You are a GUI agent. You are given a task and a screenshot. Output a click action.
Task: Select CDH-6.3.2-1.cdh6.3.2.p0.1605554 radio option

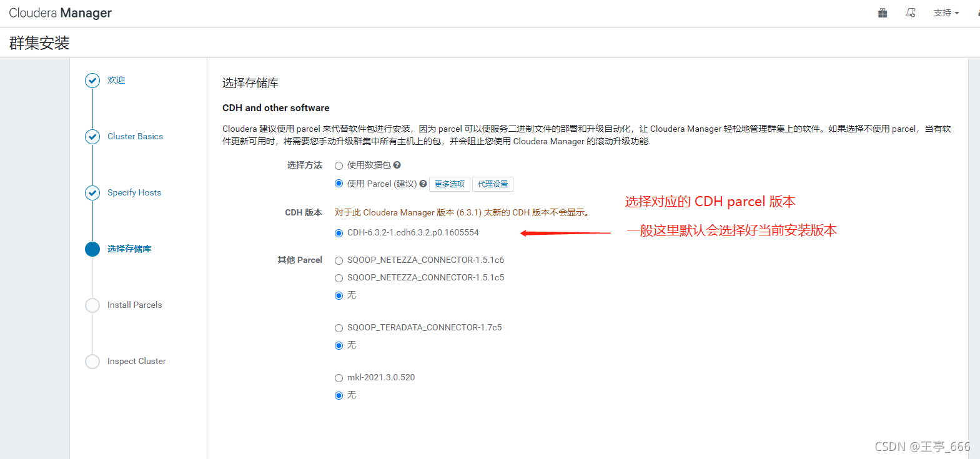coord(339,233)
